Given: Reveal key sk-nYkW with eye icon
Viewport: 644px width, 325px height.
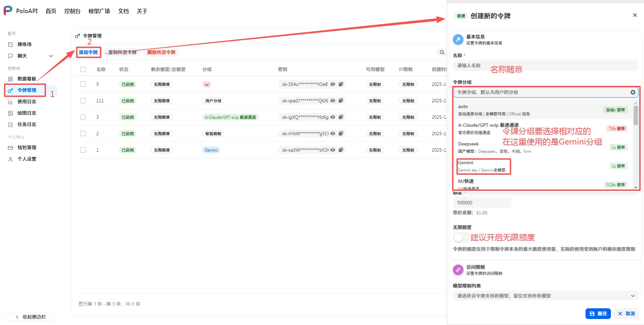Looking at the screenshot, I should 333,133.
